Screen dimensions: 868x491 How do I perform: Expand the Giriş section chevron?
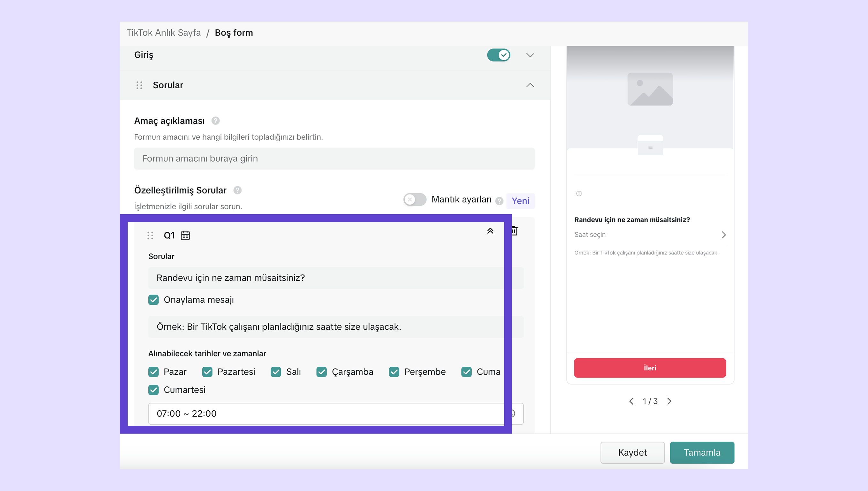530,55
